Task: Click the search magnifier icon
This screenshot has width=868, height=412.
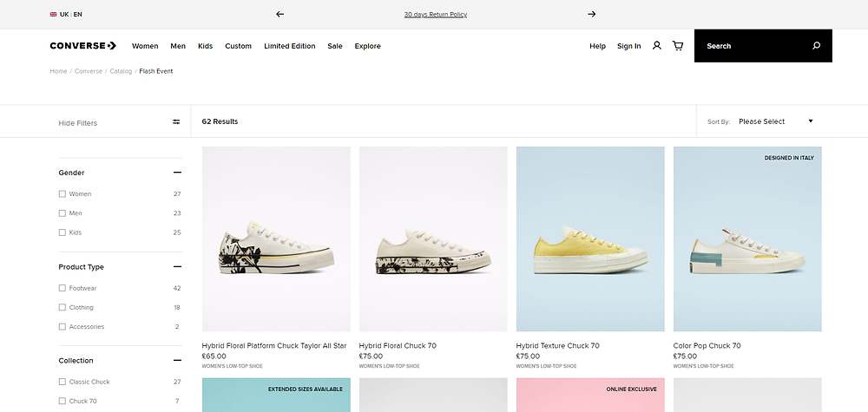Action: click(816, 46)
